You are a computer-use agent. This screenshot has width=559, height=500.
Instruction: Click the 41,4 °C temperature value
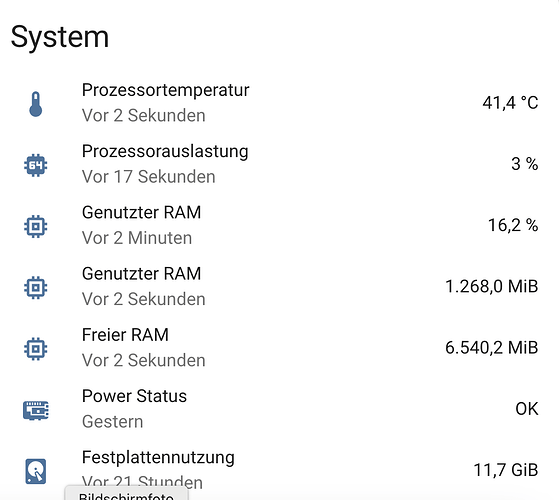click(510, 103)
